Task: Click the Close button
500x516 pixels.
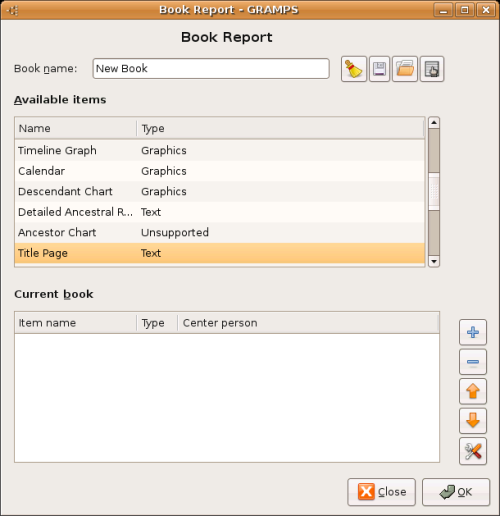Action: click(381, 492)
